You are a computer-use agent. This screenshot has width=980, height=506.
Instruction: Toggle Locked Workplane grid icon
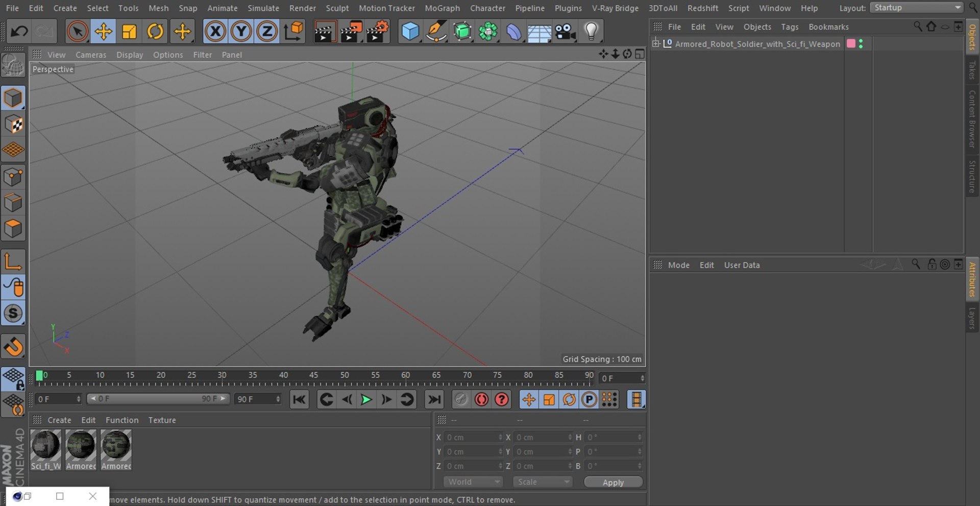[13, 379]
